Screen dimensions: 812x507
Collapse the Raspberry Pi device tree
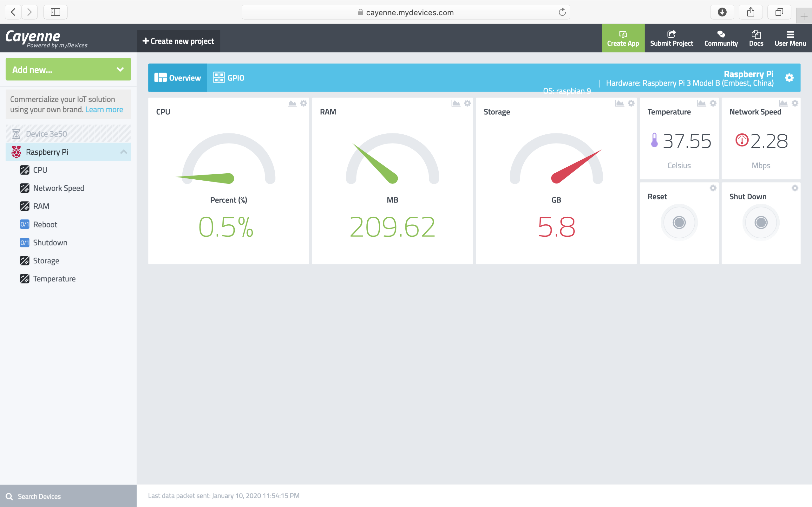click(x=123, y=152)
